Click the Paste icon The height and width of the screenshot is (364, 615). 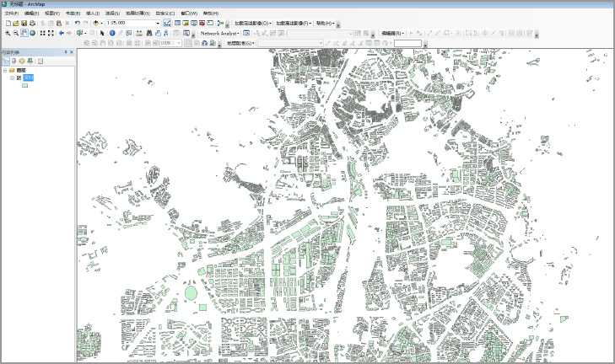click(x=59, y=24)
